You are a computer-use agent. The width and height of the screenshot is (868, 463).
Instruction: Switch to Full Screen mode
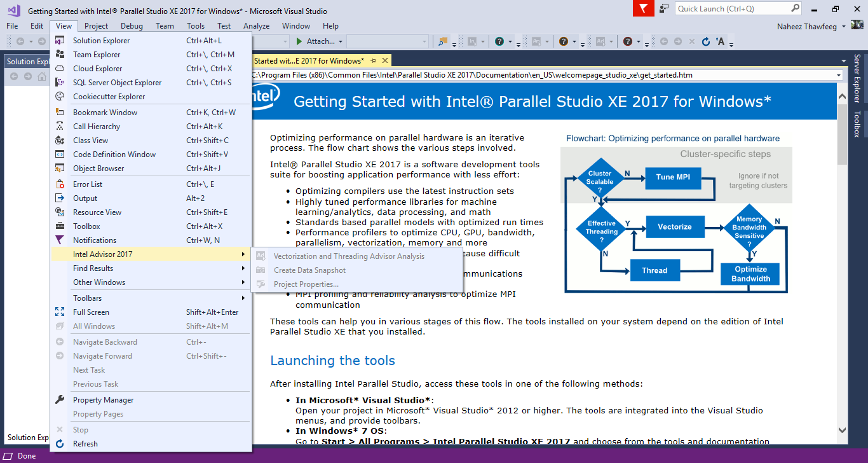tap(151, 312)
